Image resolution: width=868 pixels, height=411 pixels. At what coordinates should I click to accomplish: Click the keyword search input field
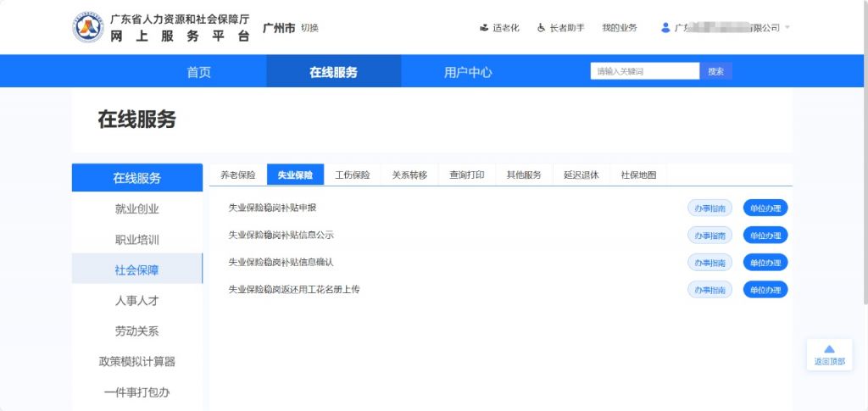(644, 72)
